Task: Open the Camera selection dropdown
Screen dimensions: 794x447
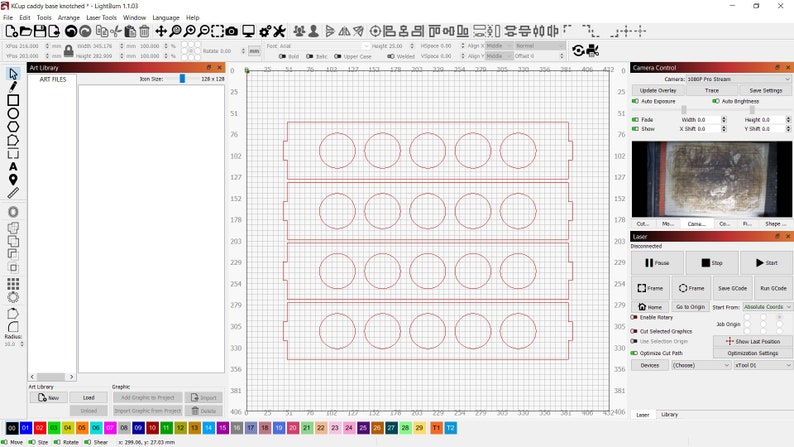Action: (x=738, y=79)
